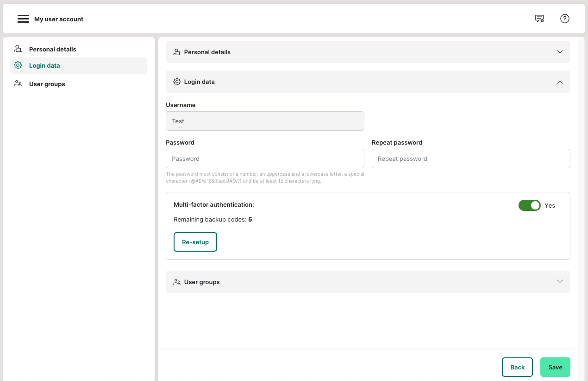Focus the Password input field

coord(265,159)
